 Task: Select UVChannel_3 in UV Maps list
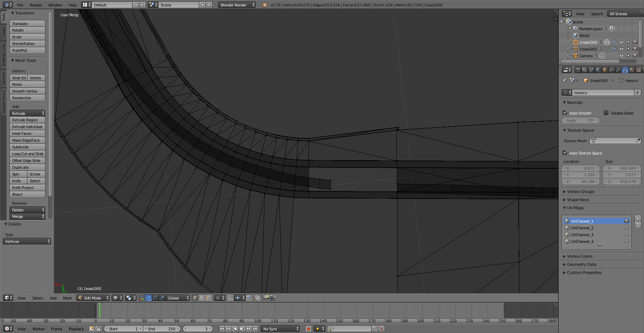[596, 235]
